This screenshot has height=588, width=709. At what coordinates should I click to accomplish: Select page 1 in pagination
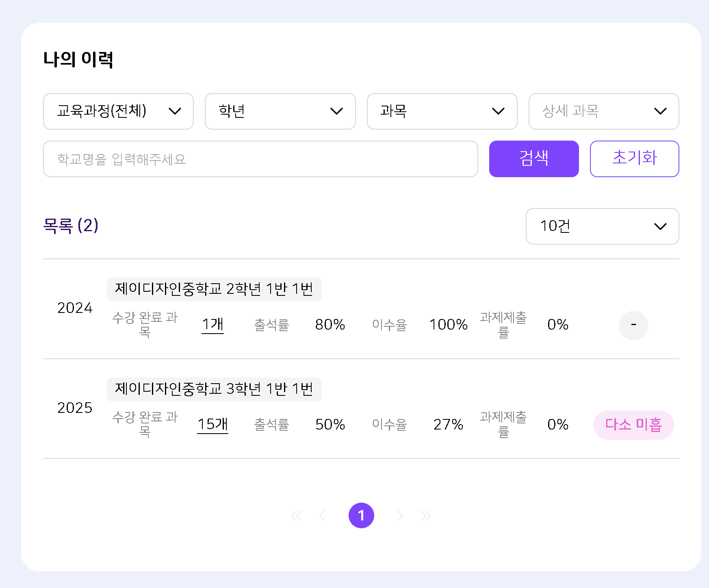[x=361, y=516]
